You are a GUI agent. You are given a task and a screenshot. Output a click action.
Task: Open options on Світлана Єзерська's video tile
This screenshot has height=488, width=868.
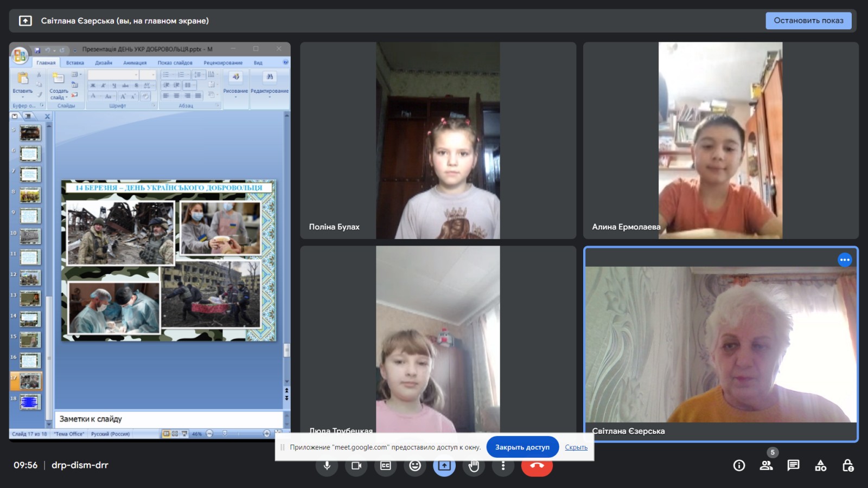[x=845, y=260]
